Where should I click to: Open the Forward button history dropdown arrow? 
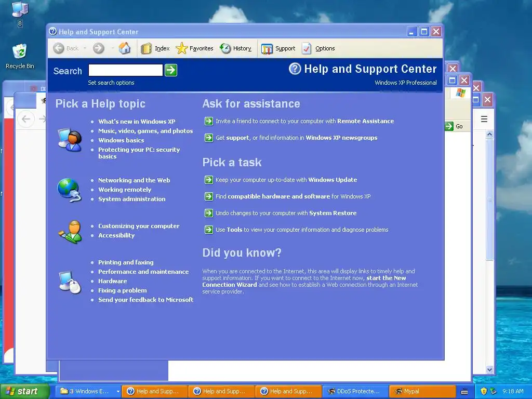[112, 48]
